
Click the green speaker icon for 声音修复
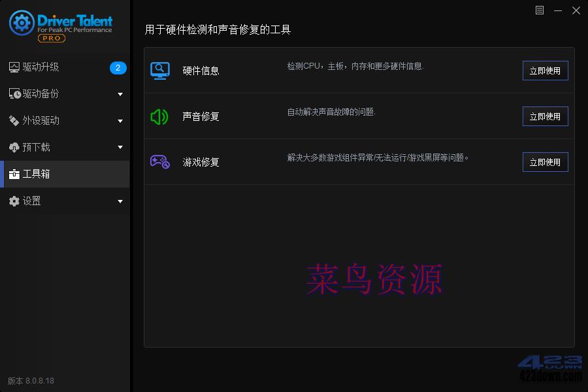[x=159, y=116]
